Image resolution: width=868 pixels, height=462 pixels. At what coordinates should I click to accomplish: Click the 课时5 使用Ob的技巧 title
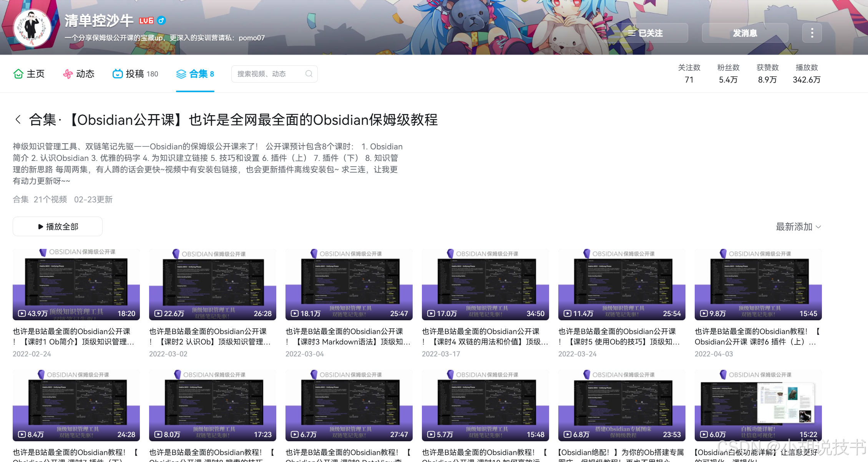[619, 336]
